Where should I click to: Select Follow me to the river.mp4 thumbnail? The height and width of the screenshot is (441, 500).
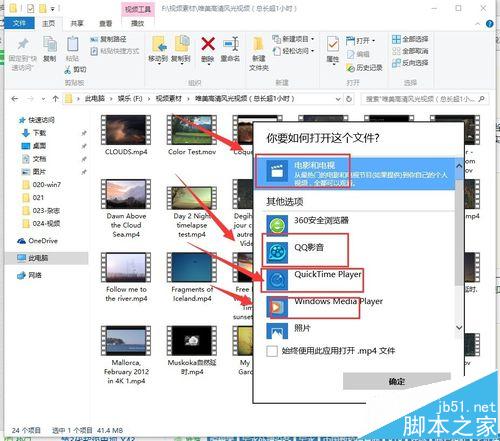point(126,268)
